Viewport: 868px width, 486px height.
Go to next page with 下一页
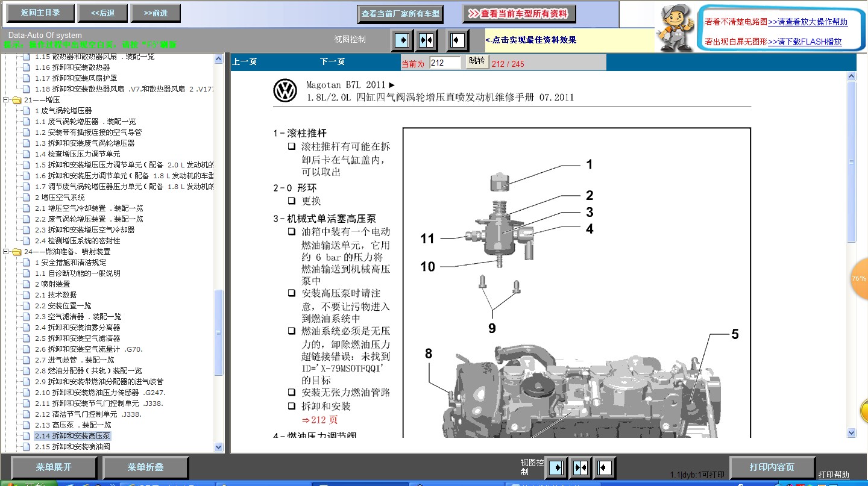(332, 61)
